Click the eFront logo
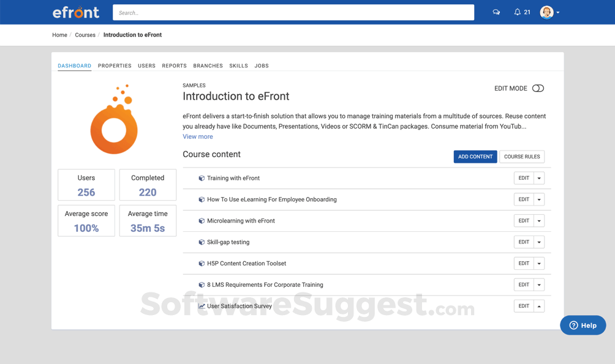Viewport: 615px width, 364px height. point(76,12)
